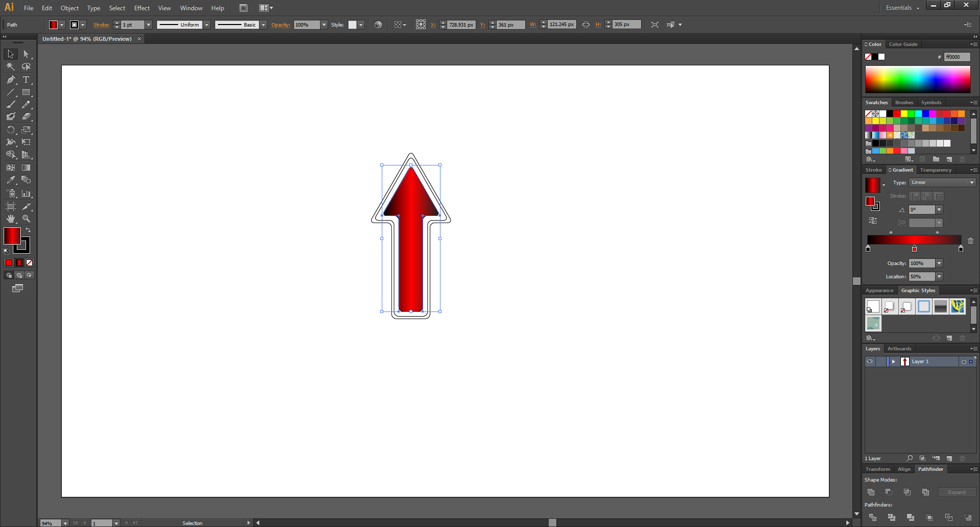Reset to default fill and stroke
This screenshot has width=980, height=527.
click(6, 251)
